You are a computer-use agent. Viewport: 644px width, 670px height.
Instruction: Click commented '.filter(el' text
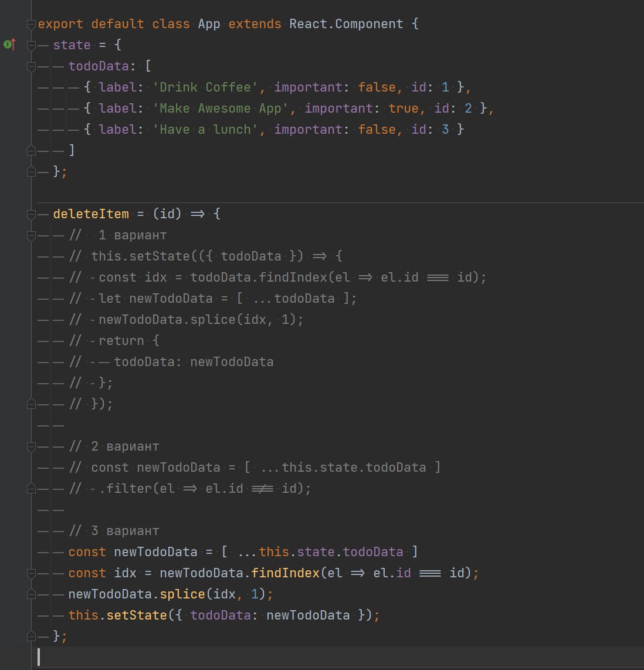(x=137, y=488)
